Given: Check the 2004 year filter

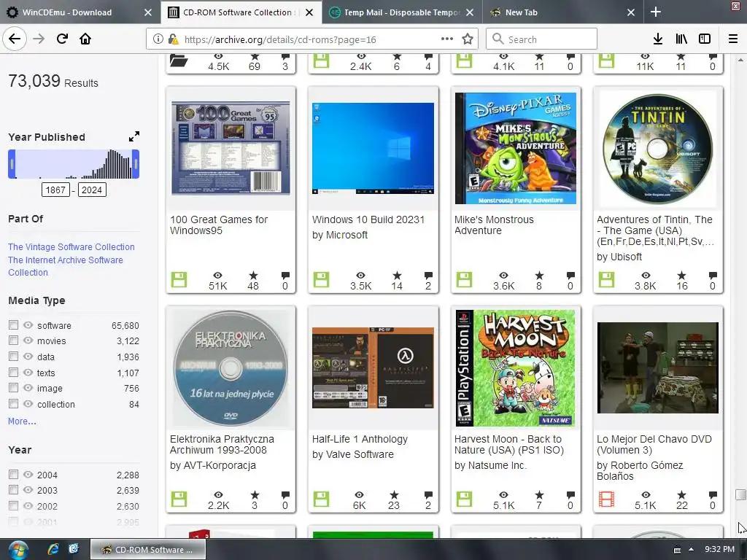Looking at the screenshot, I should click(13, 474).
